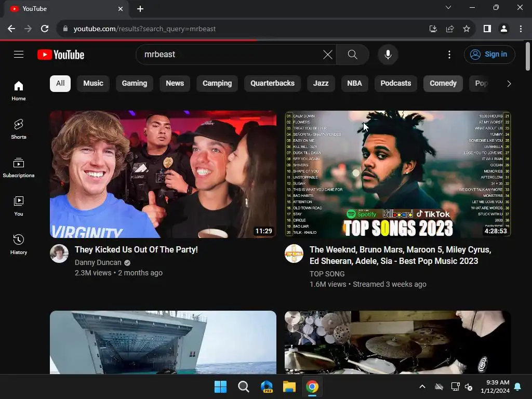The image size is (532, 399).
Task: Click the page vertical scrollbar
Action: click(528, 56)
